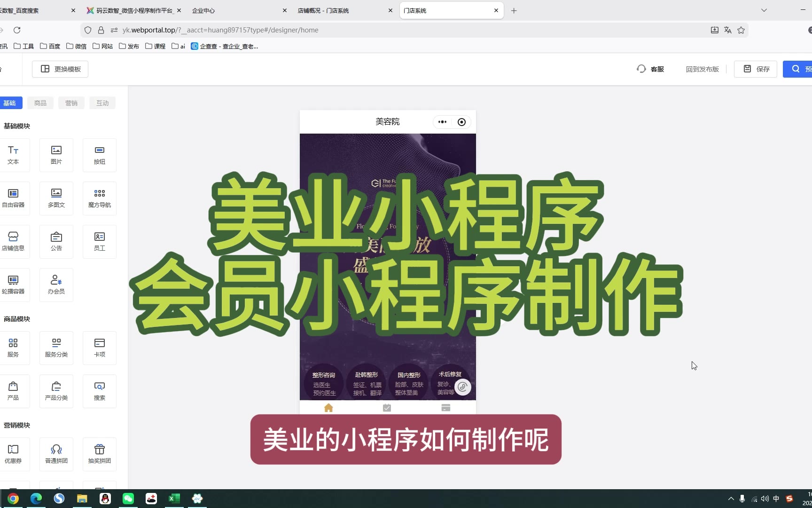Insert the 魔方导航 navigation module
Image resolution: width=812 pixels, height=508 pixels.
click(100, 198)
